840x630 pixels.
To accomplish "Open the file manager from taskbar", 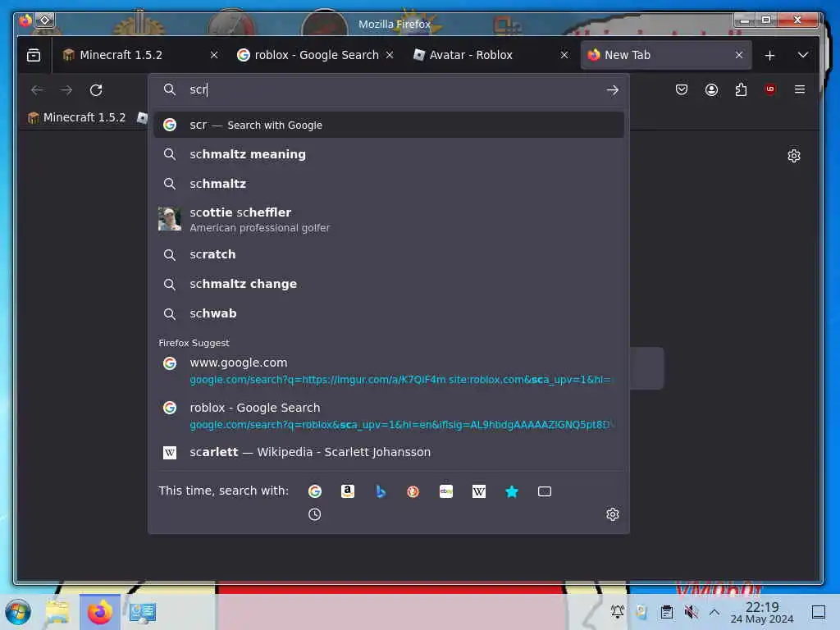I will point(57,612).
